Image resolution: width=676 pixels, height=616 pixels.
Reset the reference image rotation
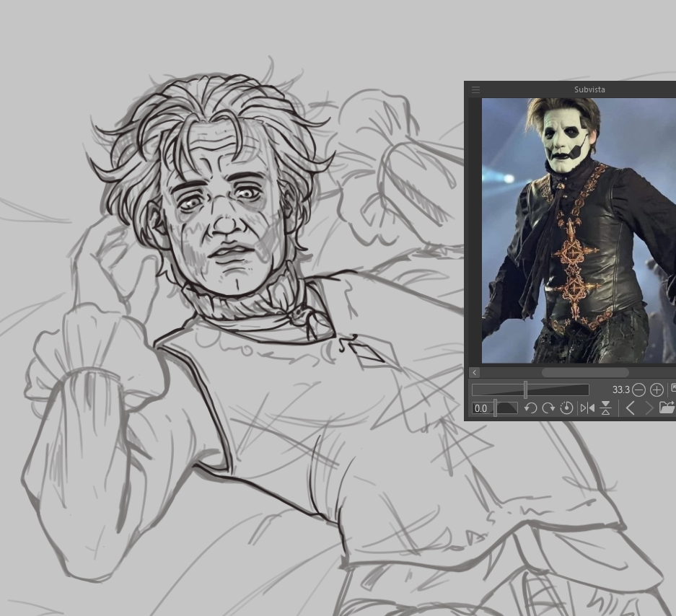coord(566,408)
